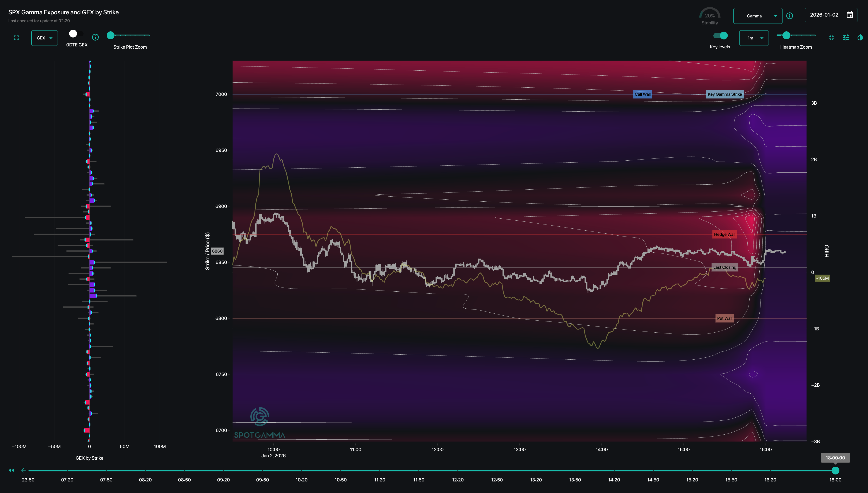Open the calendar date picker icon
This screenshot has width=868, height=493.
tap(849, 15)
